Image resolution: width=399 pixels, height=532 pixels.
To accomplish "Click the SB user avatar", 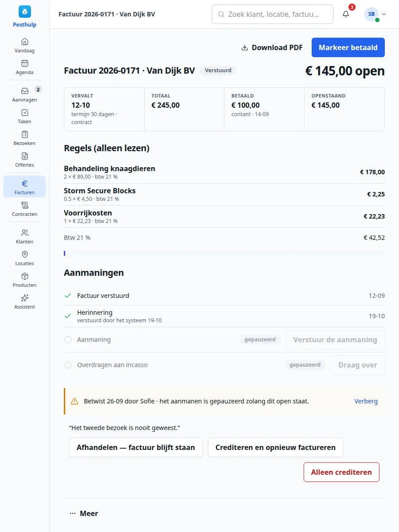I will point(372,14).
